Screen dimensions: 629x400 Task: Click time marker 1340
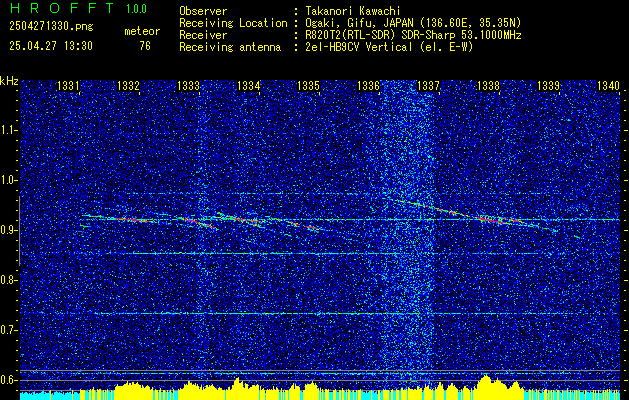pyautogui.click(x=609, y=86)
